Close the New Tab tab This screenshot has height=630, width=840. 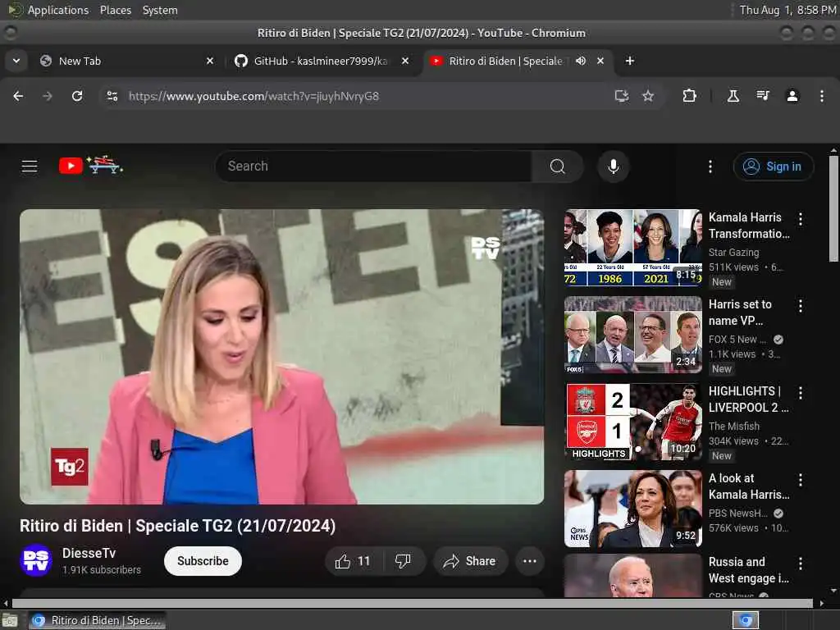tap(210, 61)
